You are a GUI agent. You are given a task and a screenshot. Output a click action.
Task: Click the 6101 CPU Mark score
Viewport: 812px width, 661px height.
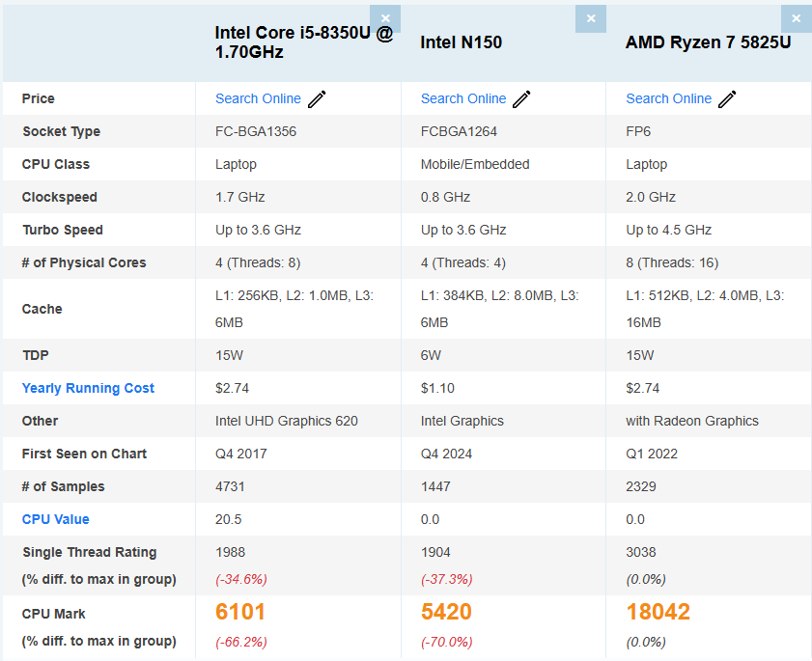(x=240, y=612)
